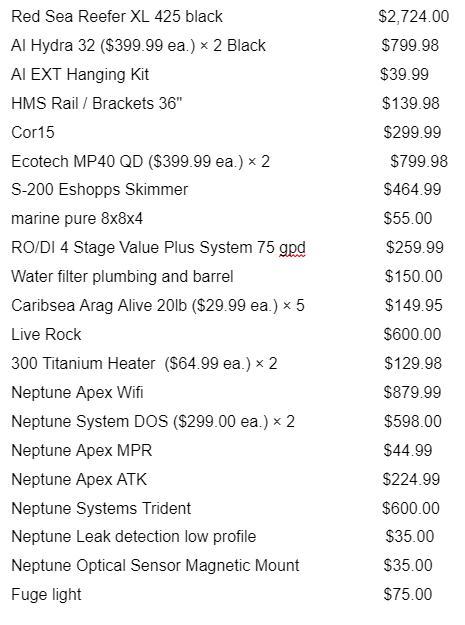The width and height of the screenshot is (465, 625).
Task: Click the Neptune Apex Wifi text
Action: (x=77, y=393)
